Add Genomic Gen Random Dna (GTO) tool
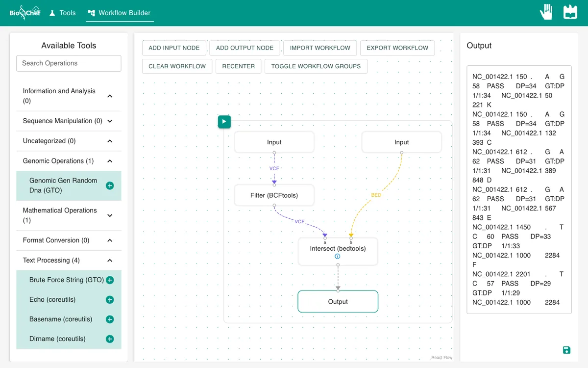This screenshot has width=588, height=368. (x=110, y=185)
